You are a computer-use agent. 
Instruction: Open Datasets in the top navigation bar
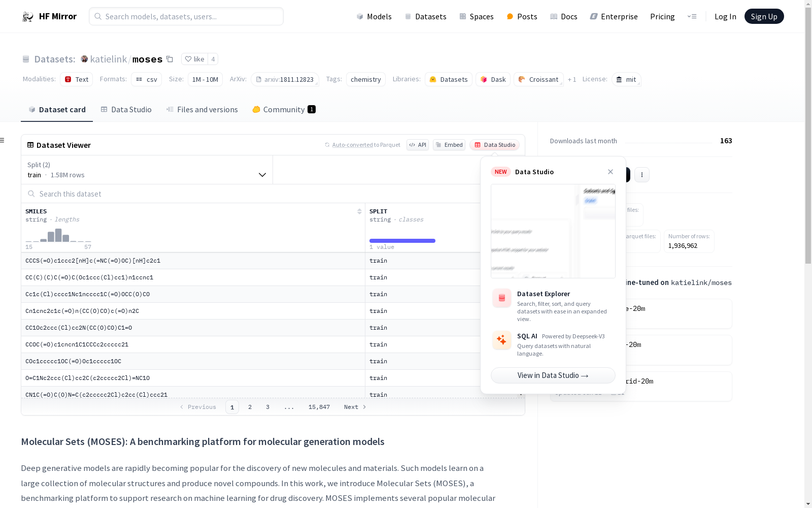click(x=425, y=16)
